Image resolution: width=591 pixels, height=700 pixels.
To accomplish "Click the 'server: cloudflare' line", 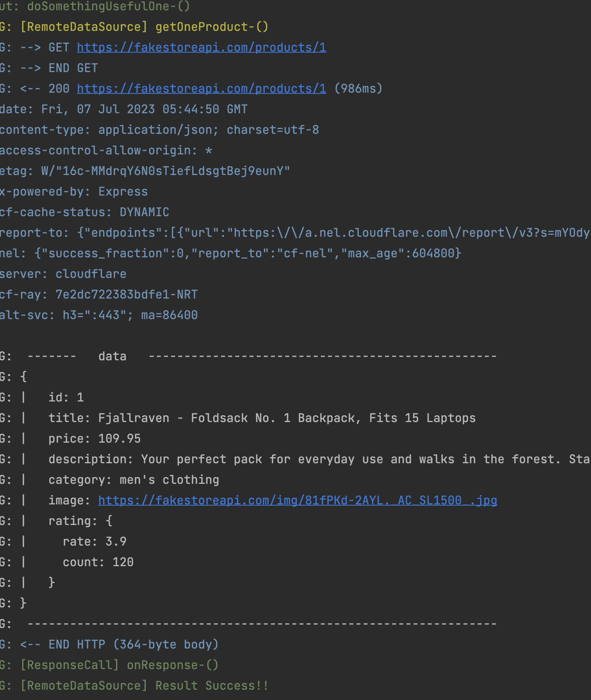I will point(63,274).
